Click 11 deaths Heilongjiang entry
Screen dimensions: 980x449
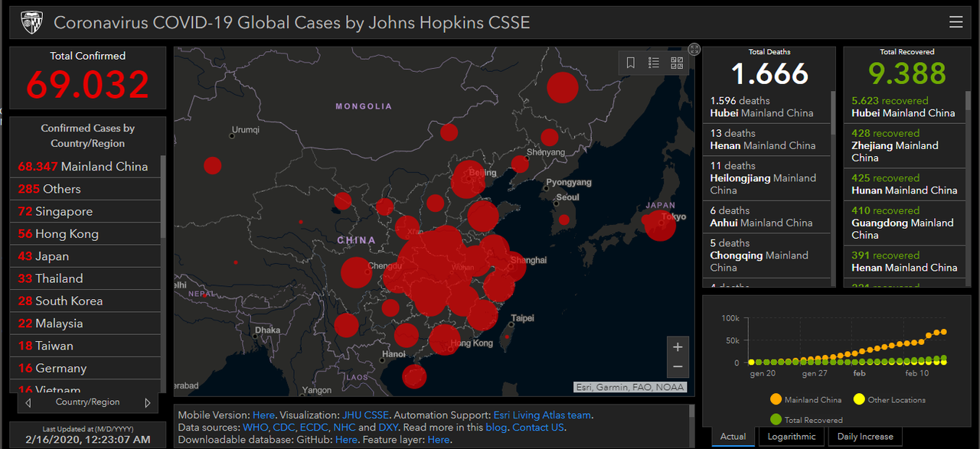coord(766,178)
